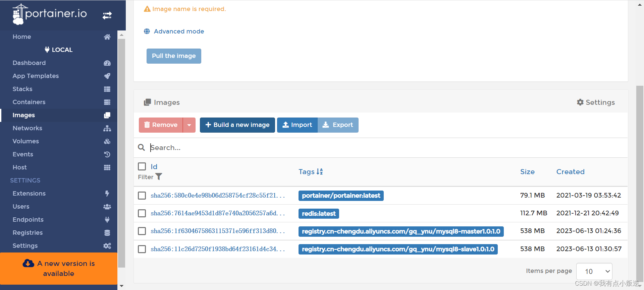Click the Settings cogs icon in sidebar

tap(107, 246)
